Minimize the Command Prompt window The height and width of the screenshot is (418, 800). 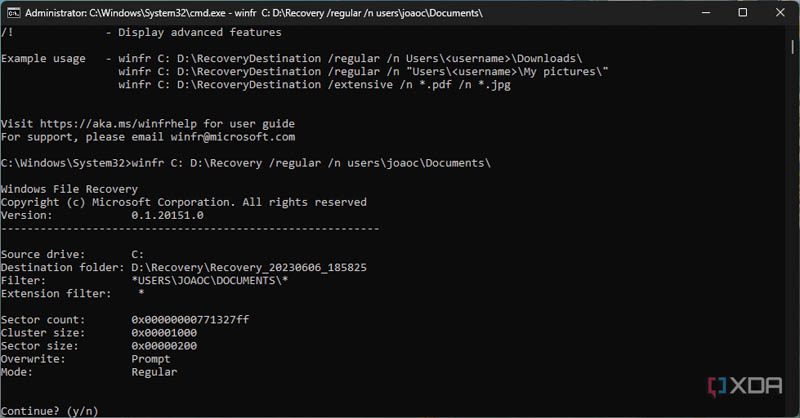coord(706,13)
